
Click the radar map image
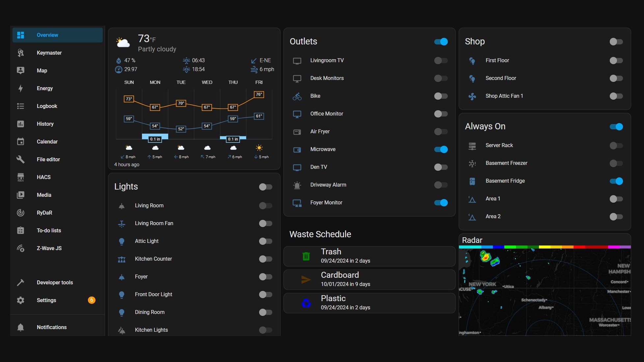tap(545, 292)
